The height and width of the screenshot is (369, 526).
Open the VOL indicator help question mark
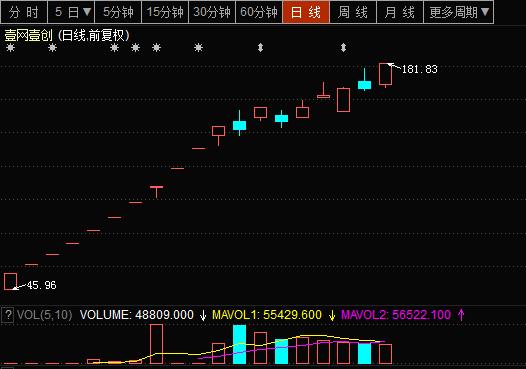point(8,315)
